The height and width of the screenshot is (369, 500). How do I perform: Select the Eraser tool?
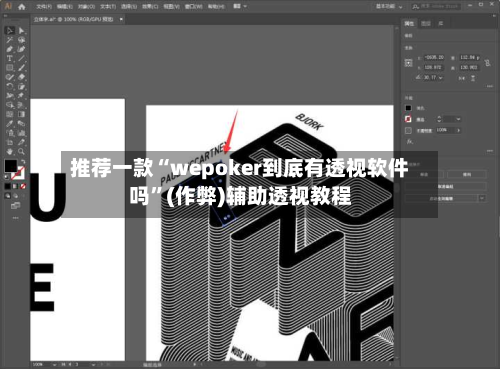21,77
